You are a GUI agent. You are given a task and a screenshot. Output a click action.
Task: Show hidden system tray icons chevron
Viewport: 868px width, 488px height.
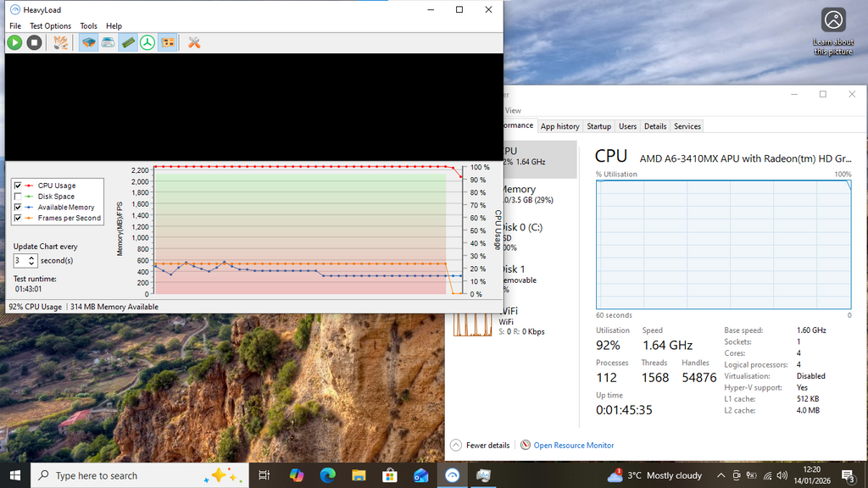[721, 475]
